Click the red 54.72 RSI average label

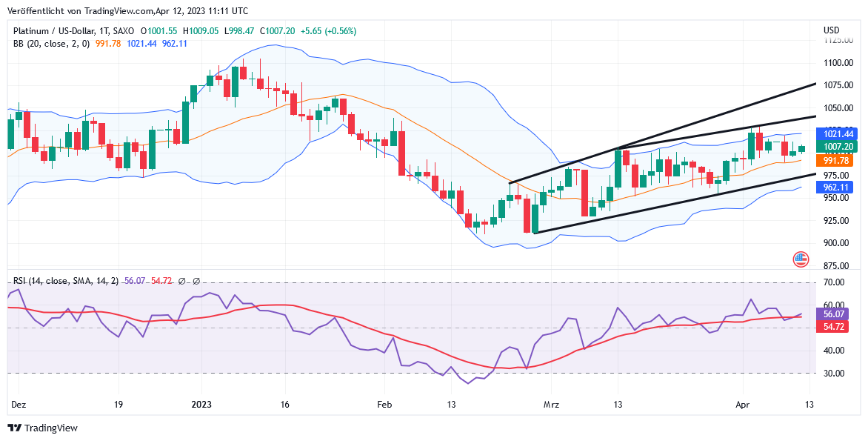tap(835, 327)
